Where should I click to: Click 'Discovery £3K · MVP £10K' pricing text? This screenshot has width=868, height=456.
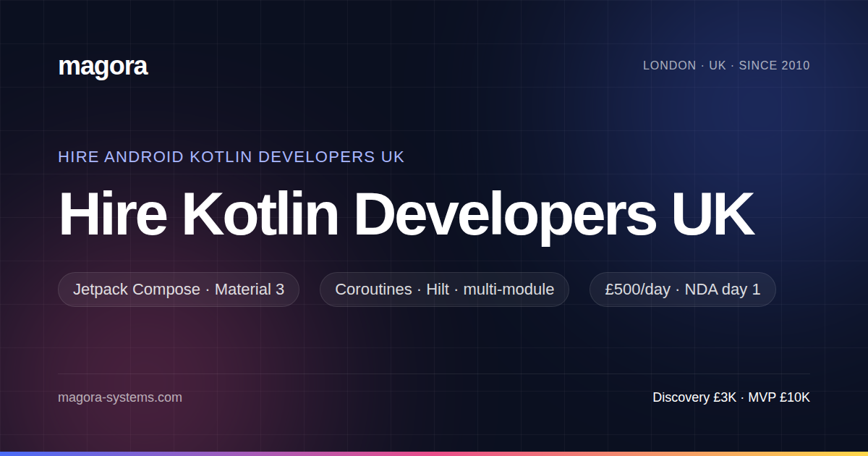731,397
